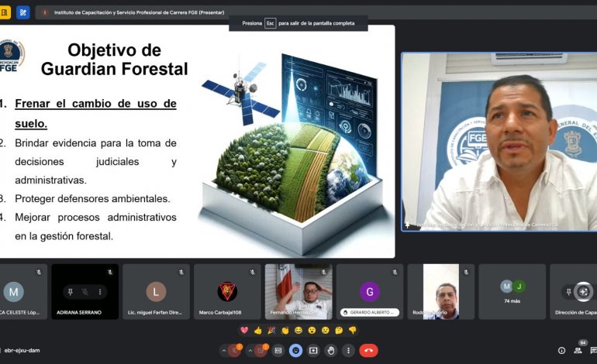Send the party popper reaction
597x364 pixels.
point(271,330)
